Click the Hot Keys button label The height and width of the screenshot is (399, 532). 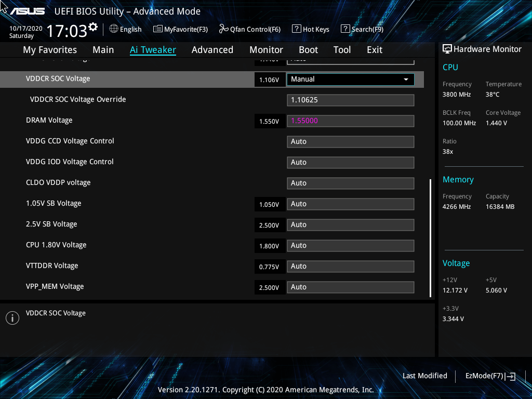tap(316, 30)
